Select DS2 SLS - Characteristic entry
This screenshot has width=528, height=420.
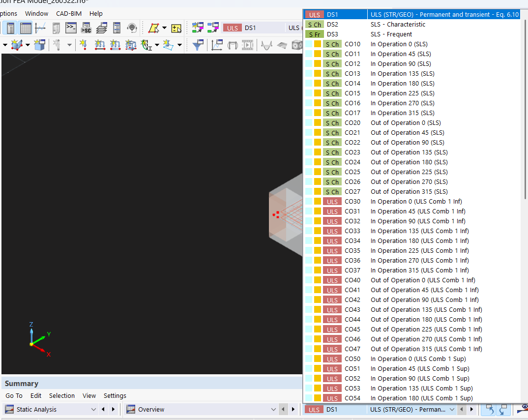click(412, 24)
